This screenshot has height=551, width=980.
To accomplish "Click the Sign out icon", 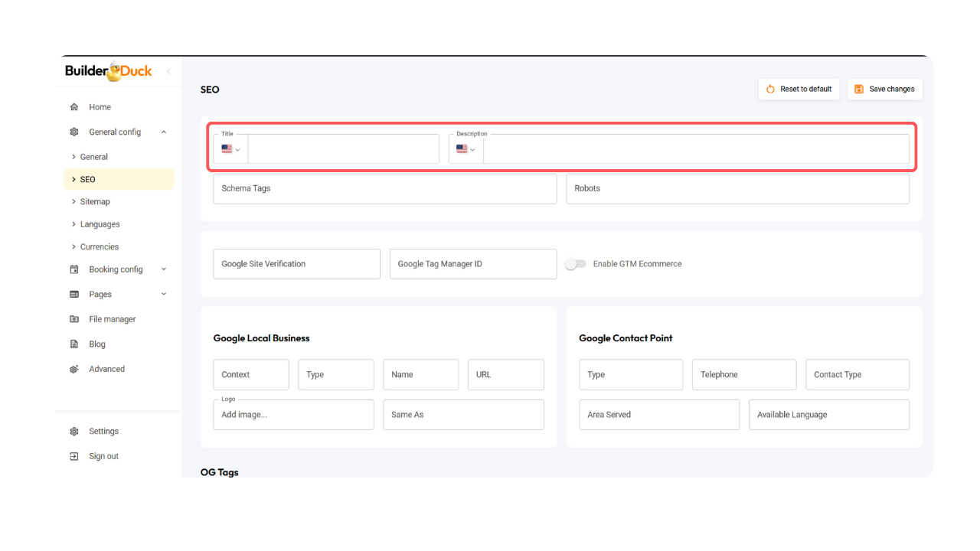I will click(x=74, y=456).
